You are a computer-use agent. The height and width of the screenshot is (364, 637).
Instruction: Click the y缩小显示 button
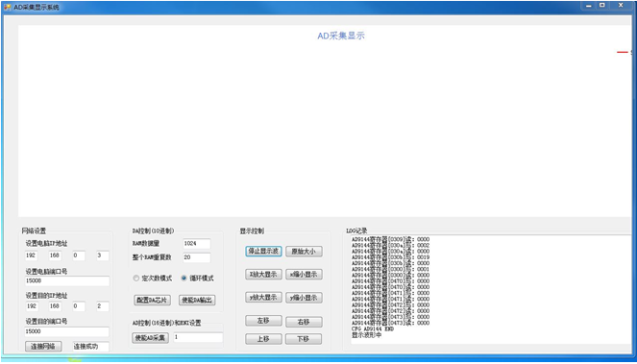(x=304, y=298)
